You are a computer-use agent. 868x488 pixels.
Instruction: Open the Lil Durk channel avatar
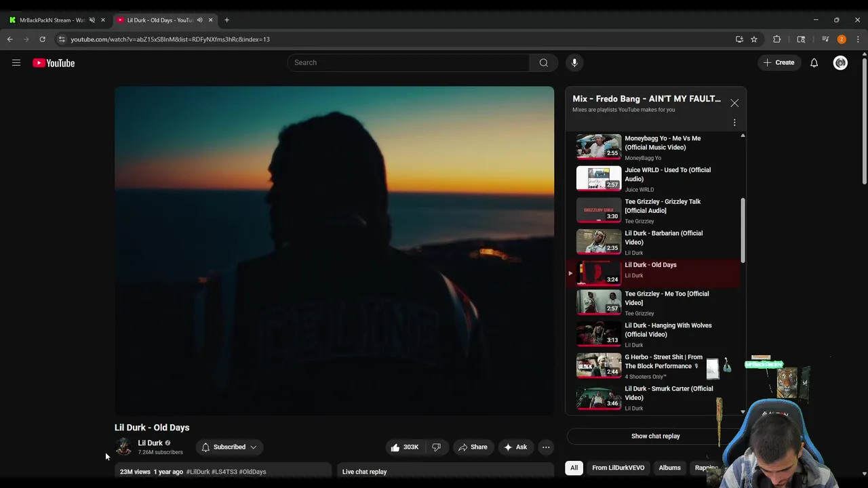click(x=123, y=447)
